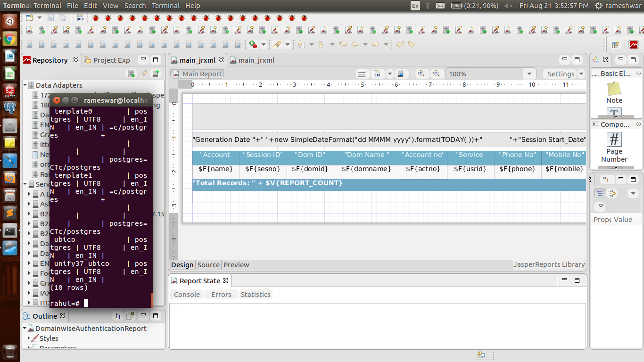
Task: Select the Jaspersoft Report Design perspective icon
Action: [633, 45]
